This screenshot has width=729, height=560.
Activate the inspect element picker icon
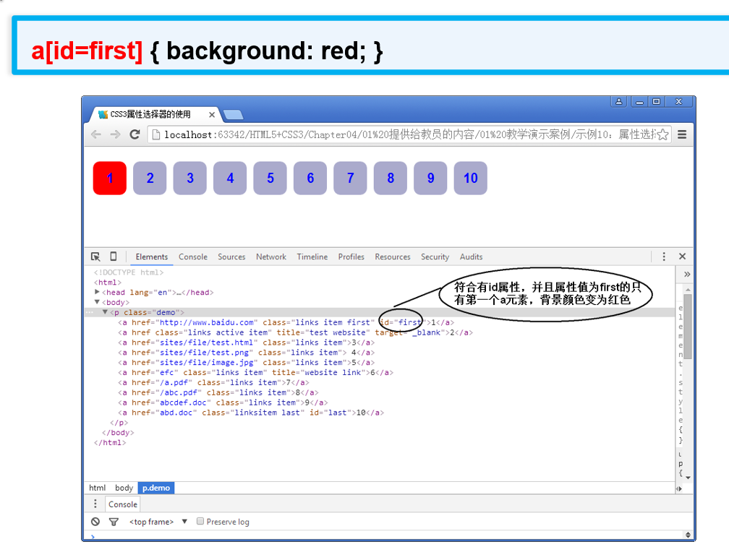tap(95, 257)
